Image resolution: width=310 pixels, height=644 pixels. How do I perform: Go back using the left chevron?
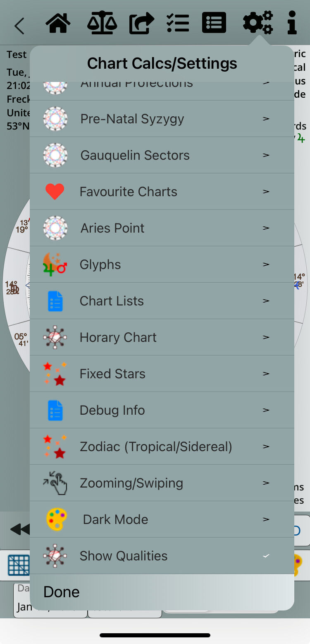19,26
